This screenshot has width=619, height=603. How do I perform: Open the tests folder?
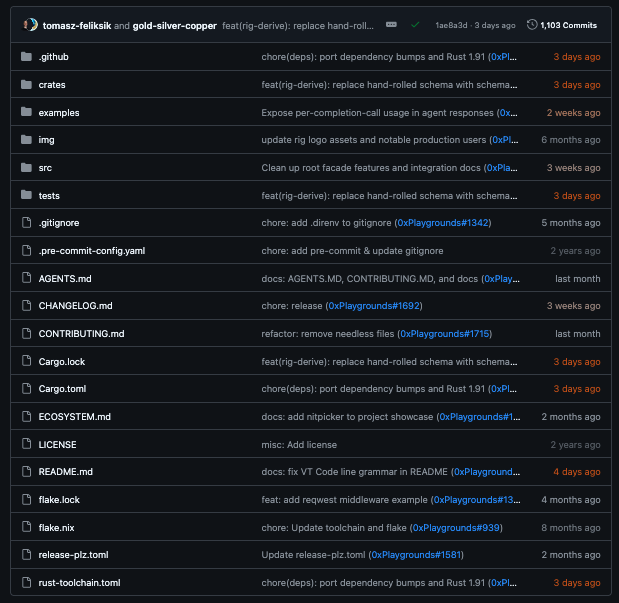point(49,196)
